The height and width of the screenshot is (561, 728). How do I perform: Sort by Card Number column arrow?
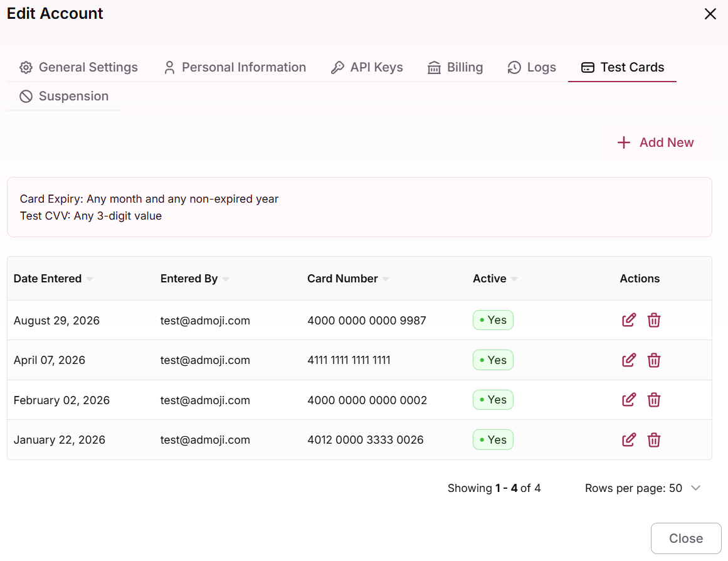(x=386, y=279)
